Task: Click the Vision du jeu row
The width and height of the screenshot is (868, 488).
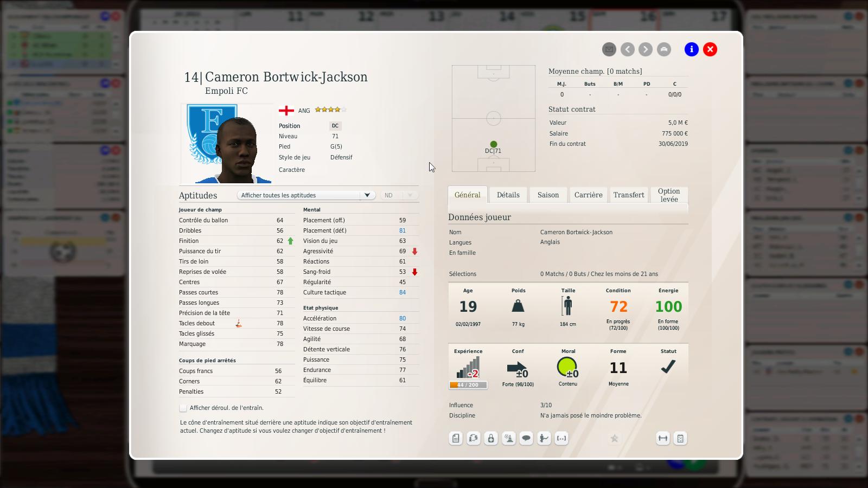Action: click(x=361, y=241)
